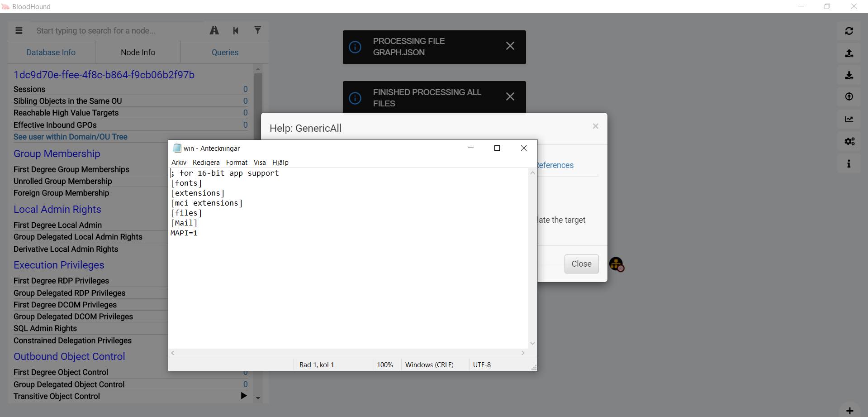This screenshot has height=417, width=868.
Task: Open the BloodHound hamburger menu
Action: [x=19, y=30]
